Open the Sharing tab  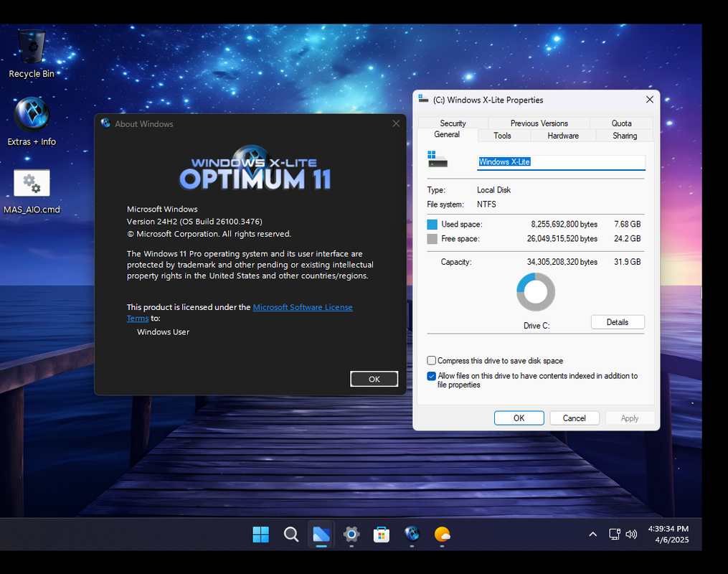[625, 136]
